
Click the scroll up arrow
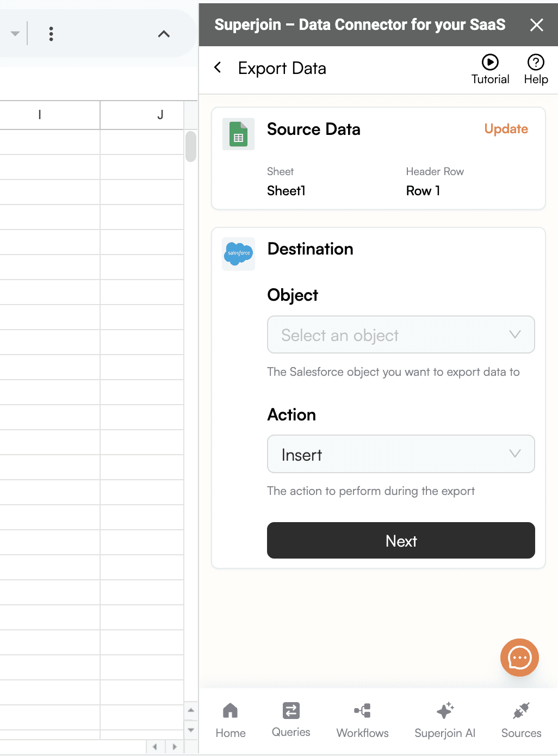click(x=191, y=710)
